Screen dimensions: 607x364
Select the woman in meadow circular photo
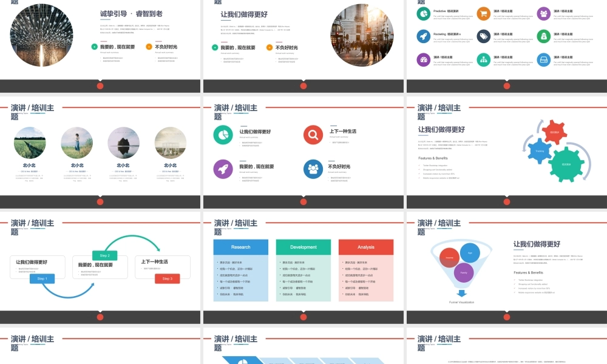pyautogui.click(x=76, y=143)
